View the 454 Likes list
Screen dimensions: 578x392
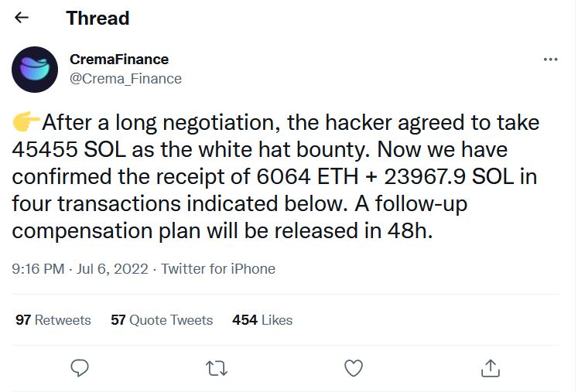click(262, 320)
